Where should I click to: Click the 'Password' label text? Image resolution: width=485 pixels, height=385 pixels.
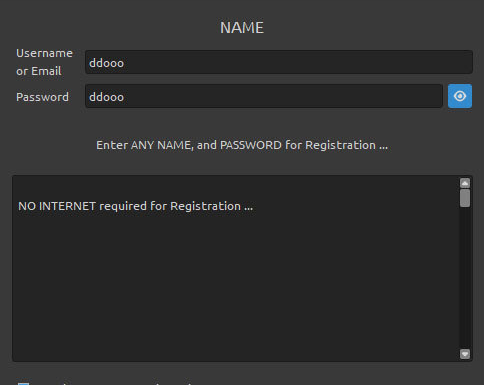tap(42, 97)
